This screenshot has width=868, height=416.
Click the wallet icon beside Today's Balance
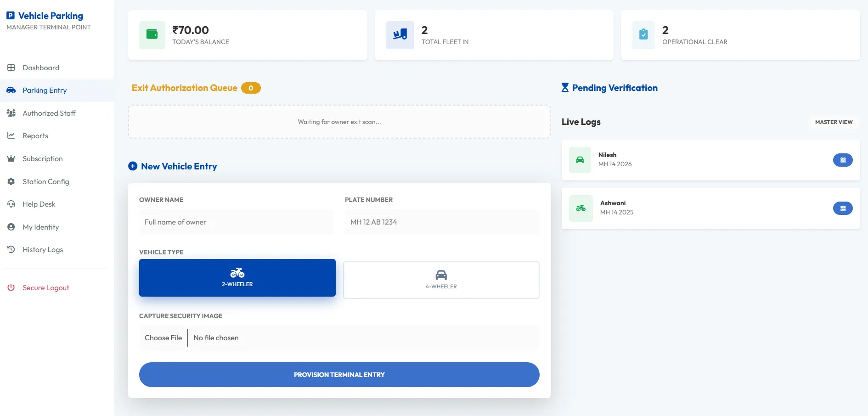[152, 35]
